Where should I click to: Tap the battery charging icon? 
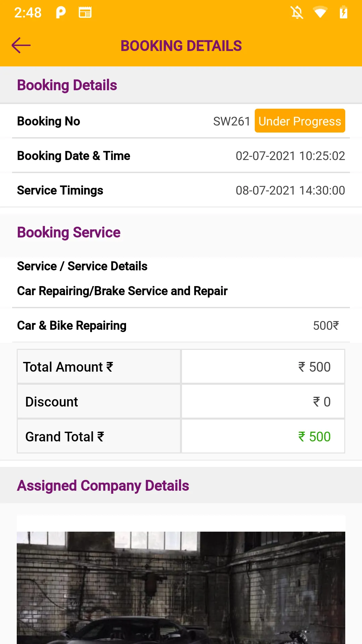[x=343, y=13]
